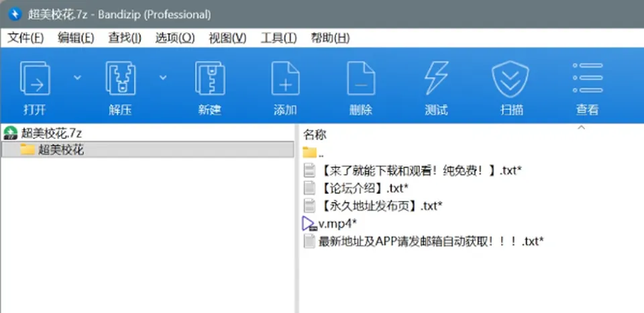Expand the Extract (解压) dropdown arrow
The width and height of the screenshot is (644, 313).
point(163,77)
